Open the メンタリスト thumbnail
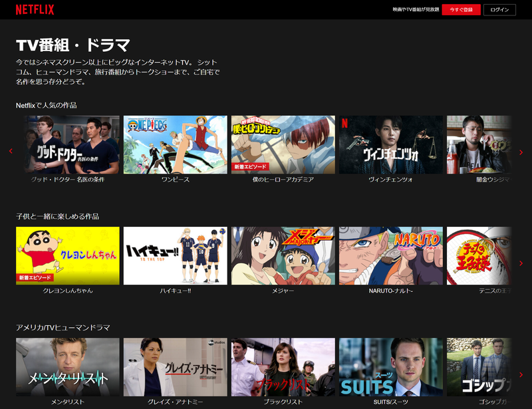This screenshot has height=409, width=532. (68, 367)
